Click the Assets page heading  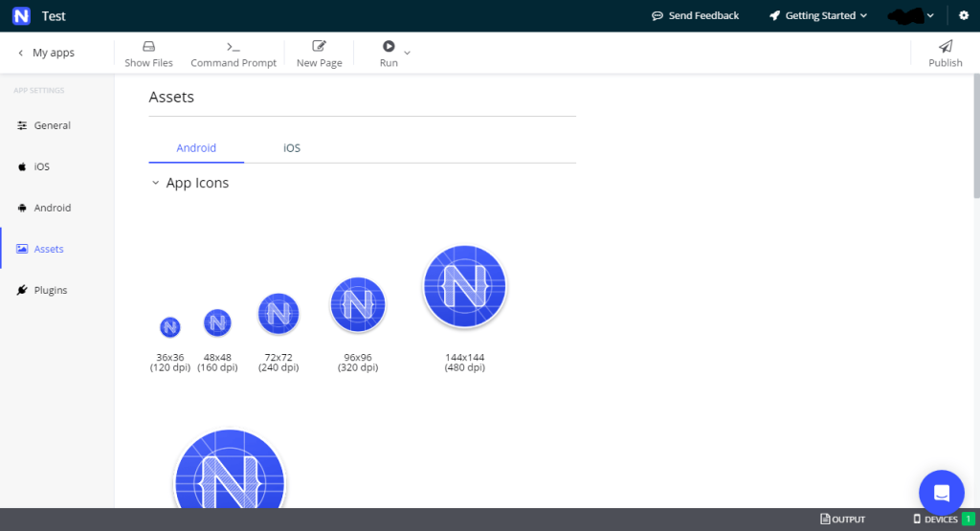click(171, 97)
